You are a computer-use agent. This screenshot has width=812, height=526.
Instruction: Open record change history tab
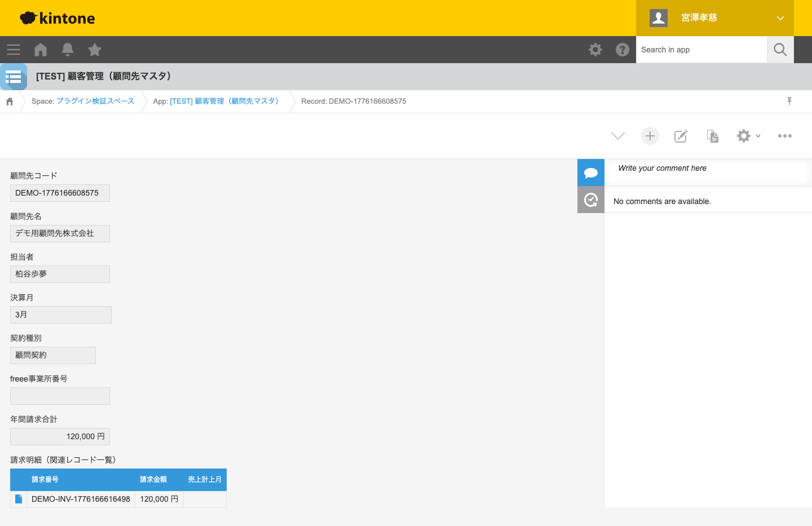tap(591, 200)
